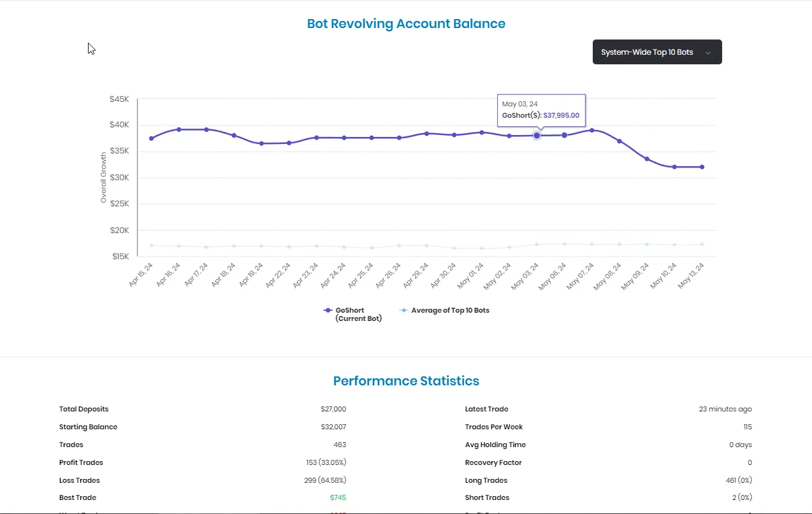Click the Recovery Factor label
Image resolution: width=812 pixels, height=514 pixels.
click(493, 462)
